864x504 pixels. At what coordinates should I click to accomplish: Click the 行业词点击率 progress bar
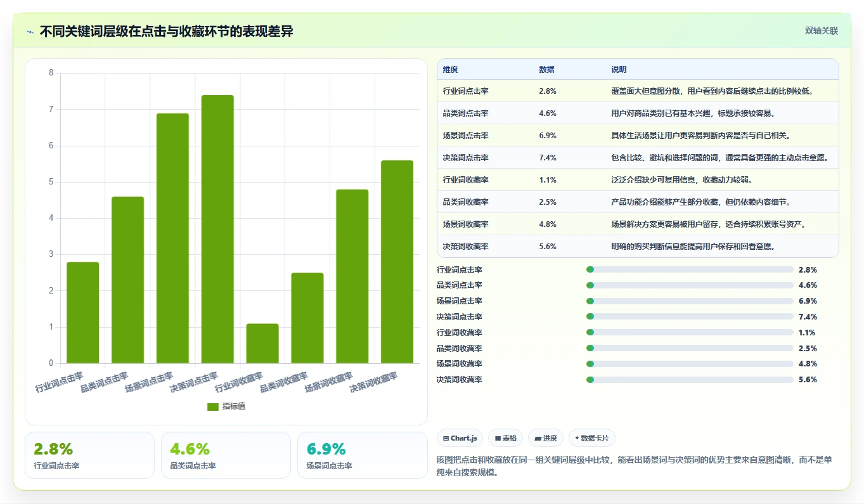(690, 269)
